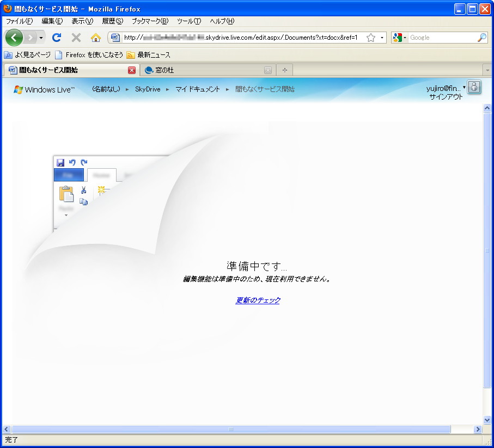Open the ツール menu
The width and height of the screenshot is (494, 448).
tap(188, 21)
